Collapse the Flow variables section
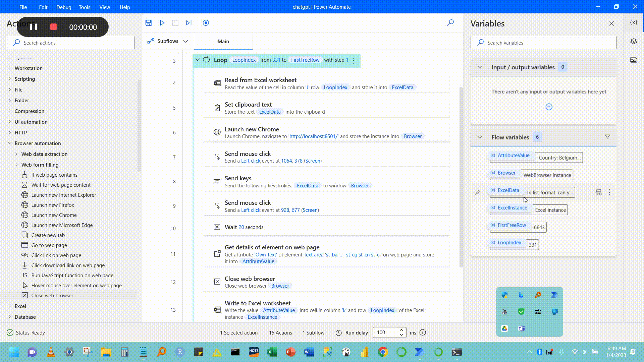Image resolution: width=644 pixels, height=362 pixels. point(480,137)
